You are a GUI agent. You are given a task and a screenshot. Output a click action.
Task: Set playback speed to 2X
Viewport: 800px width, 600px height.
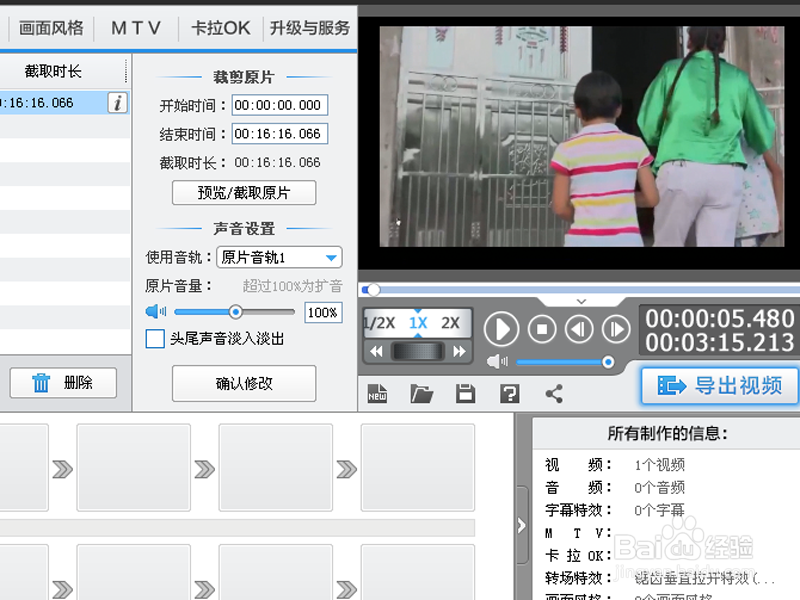[x=451, y=323]
